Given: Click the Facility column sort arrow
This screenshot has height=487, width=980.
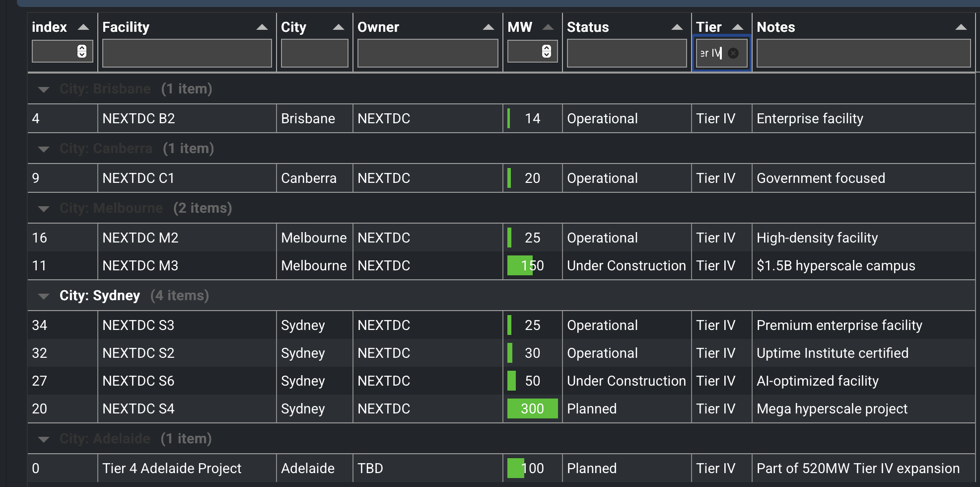Looking at the screenshot, I should tap(262, 27).
